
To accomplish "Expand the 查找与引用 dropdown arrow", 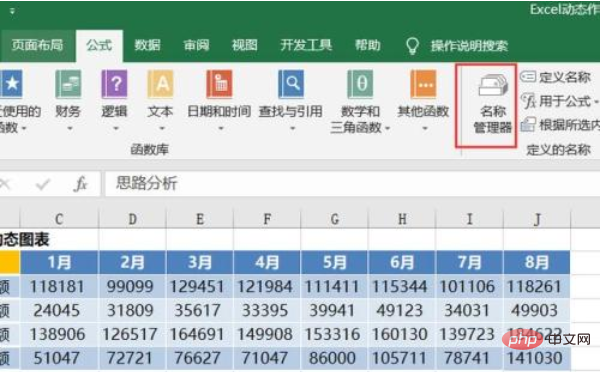I will click(292, 128).
